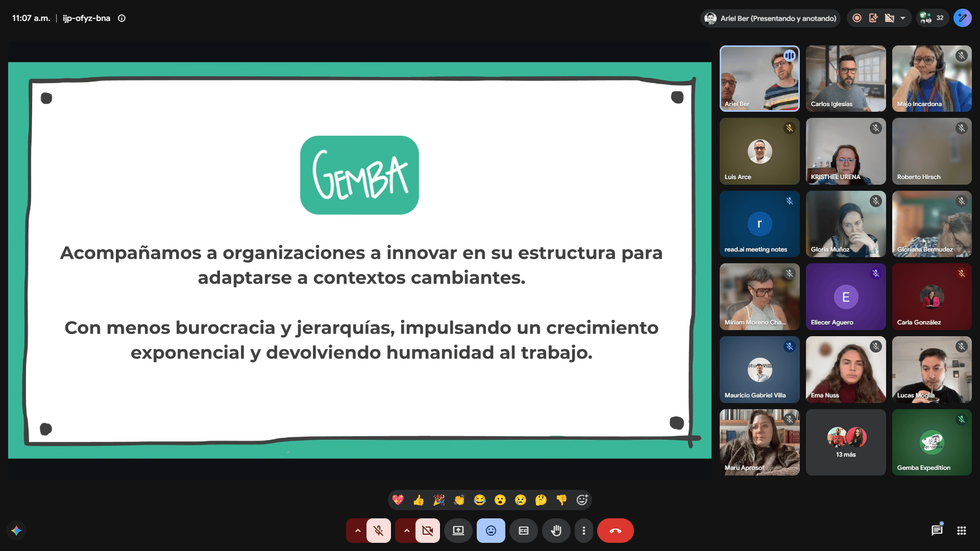Select Luis Arce participant tile
Image resolution: width=980 pixels, height=551 pixels.
[x=759, y=152]
